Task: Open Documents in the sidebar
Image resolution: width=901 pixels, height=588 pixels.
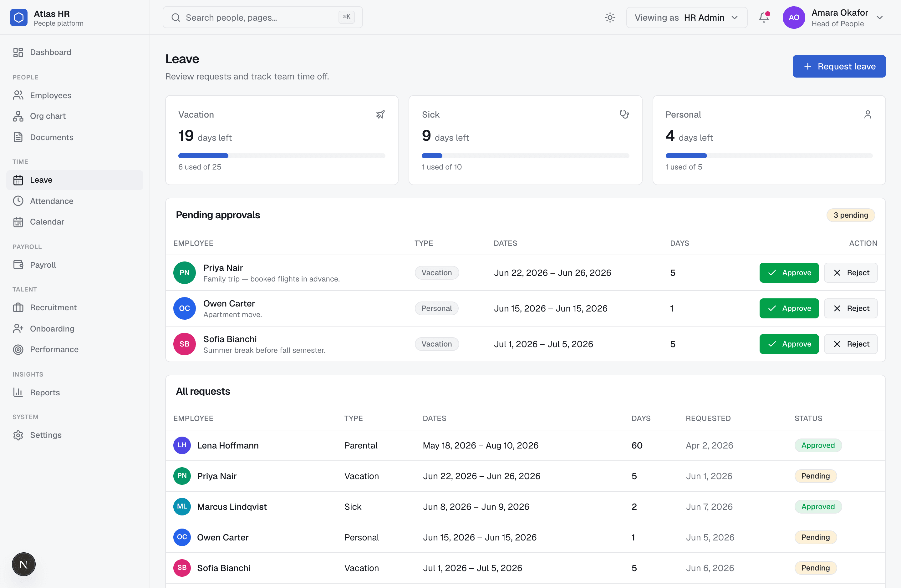Action: coord(74,137)
